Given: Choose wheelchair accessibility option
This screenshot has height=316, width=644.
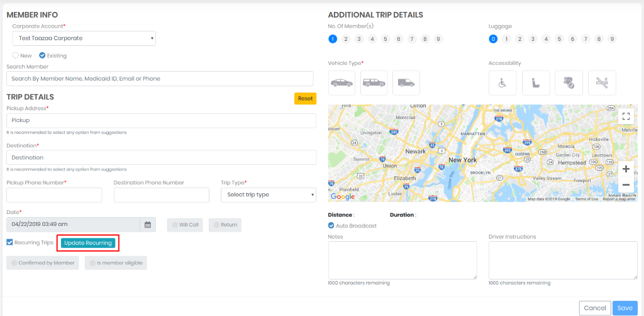Looking at the screenshot, I should pyautogui.click(x=502, y=83).
